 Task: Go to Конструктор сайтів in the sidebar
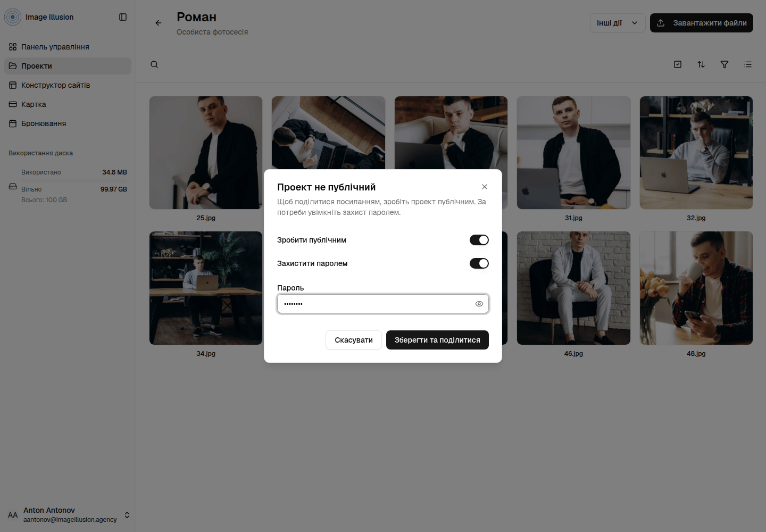(x=68, y=85)
